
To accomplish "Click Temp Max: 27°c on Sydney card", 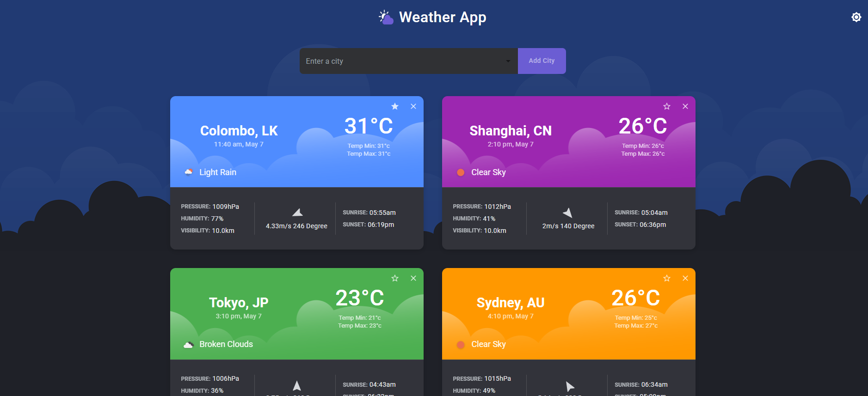I will click(x=636, y=326).
